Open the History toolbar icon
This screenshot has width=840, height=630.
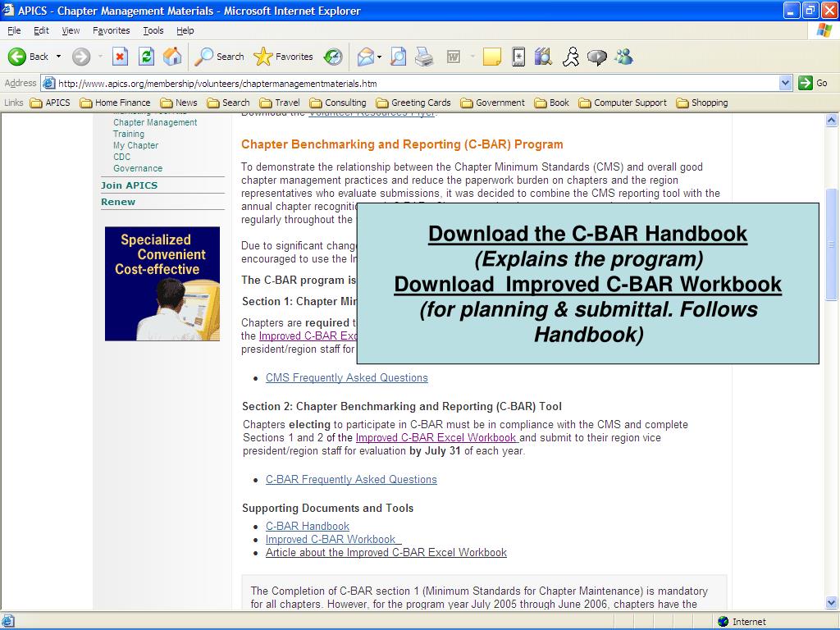coord(333,57)
